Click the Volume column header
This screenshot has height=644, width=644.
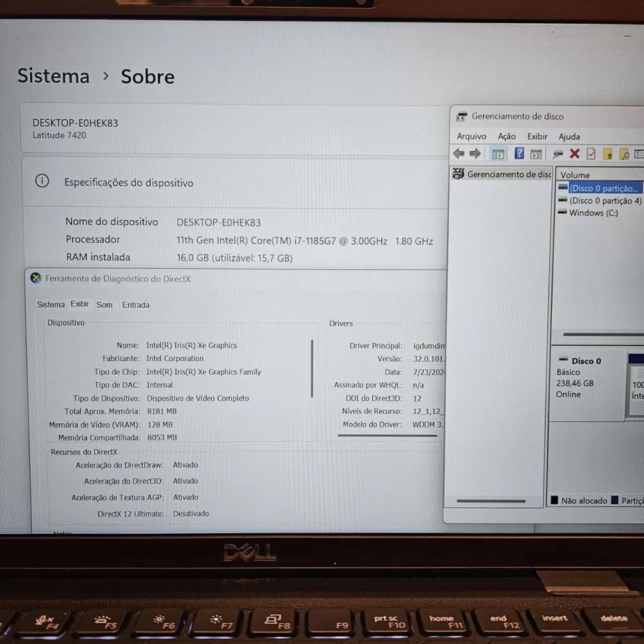click(x=575, y=175)
